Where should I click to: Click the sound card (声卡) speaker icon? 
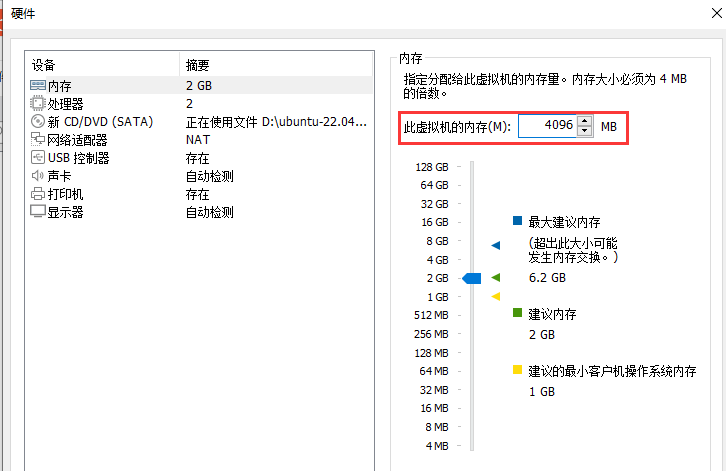(38, 176)
